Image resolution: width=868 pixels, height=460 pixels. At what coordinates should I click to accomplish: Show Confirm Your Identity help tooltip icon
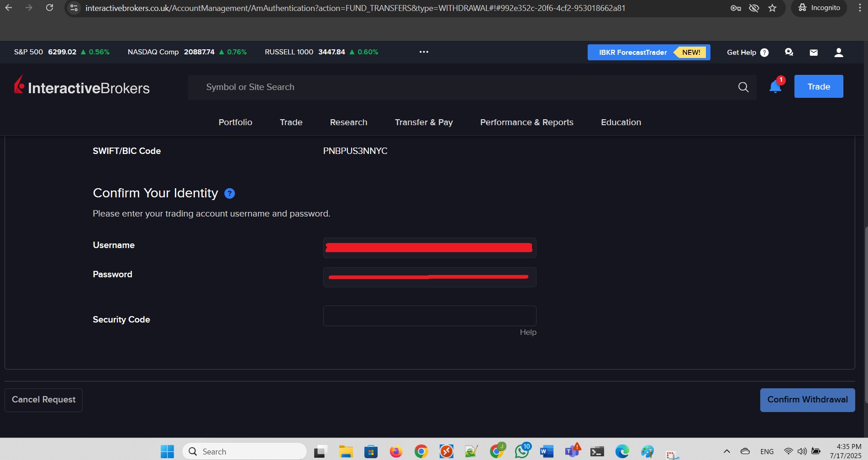click(230, 193)
